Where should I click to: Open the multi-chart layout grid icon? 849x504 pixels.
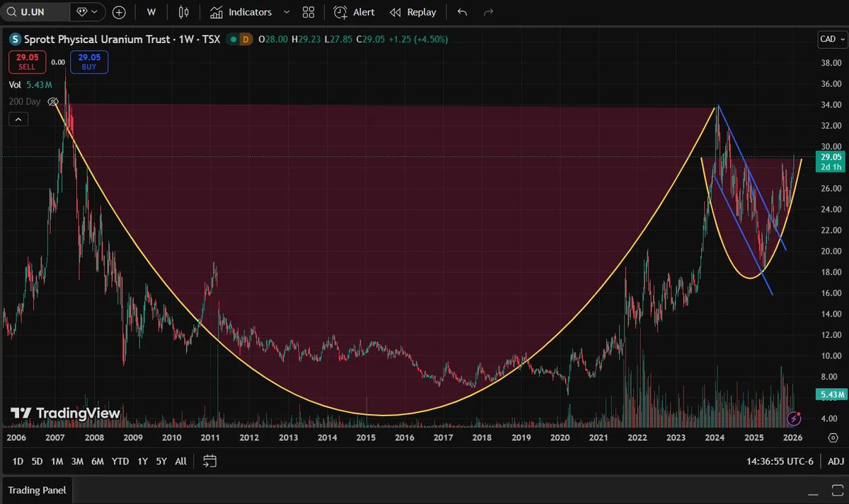pos(308,11)
